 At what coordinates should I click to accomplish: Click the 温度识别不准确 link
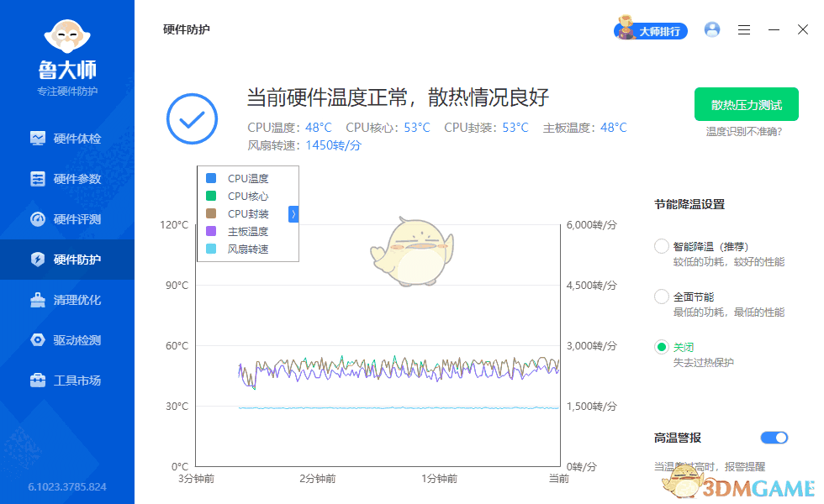pyautogui.click(x=746, y=130)
